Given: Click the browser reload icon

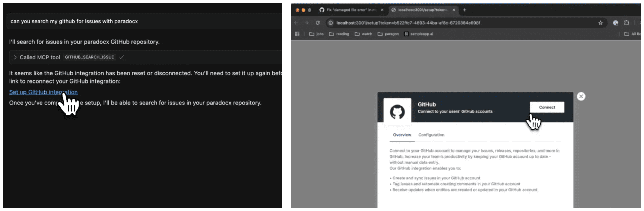Looking at the screenshot, I should [317, 23].
